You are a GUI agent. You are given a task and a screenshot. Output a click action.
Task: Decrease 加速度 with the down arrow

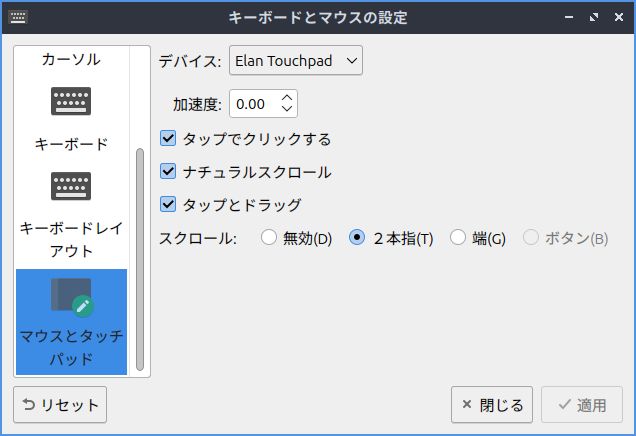[287, 109]
